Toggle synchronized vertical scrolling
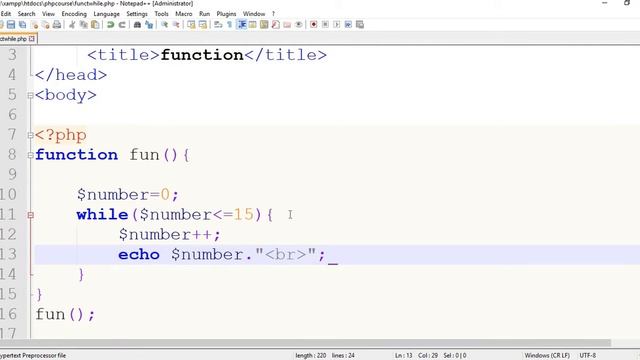640x360 pixels. pos(191,25)
